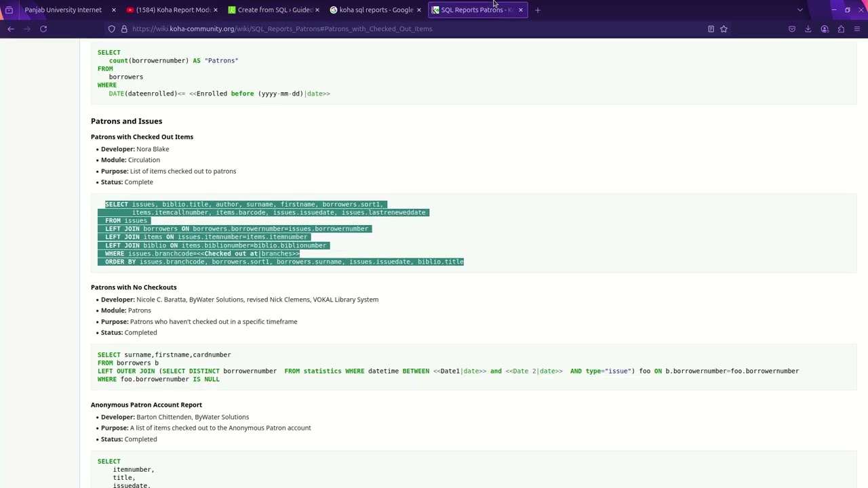Click the Module: Patrons line

[126, 310]
